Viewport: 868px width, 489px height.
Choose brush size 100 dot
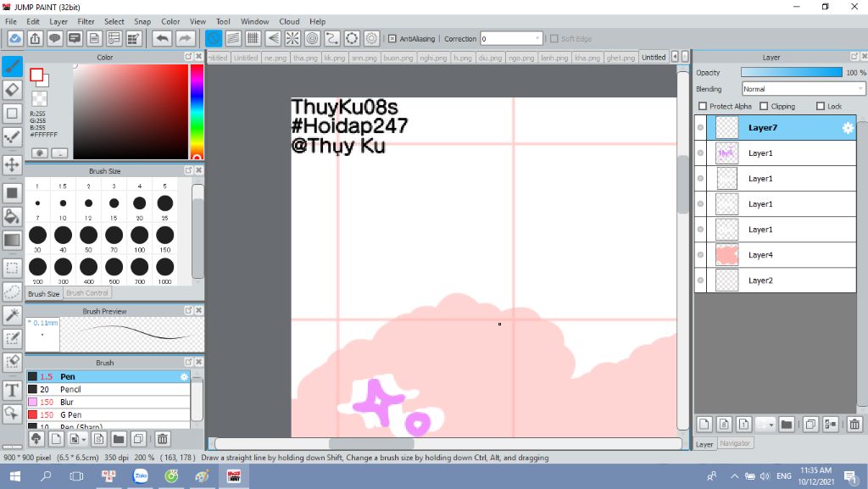[140, 235]
